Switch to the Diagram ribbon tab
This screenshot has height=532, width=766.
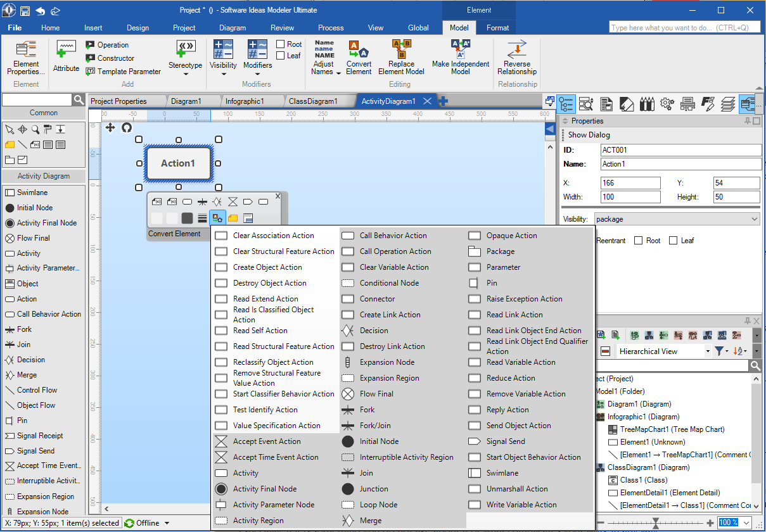pyautogui.click(x=233, y=28)
